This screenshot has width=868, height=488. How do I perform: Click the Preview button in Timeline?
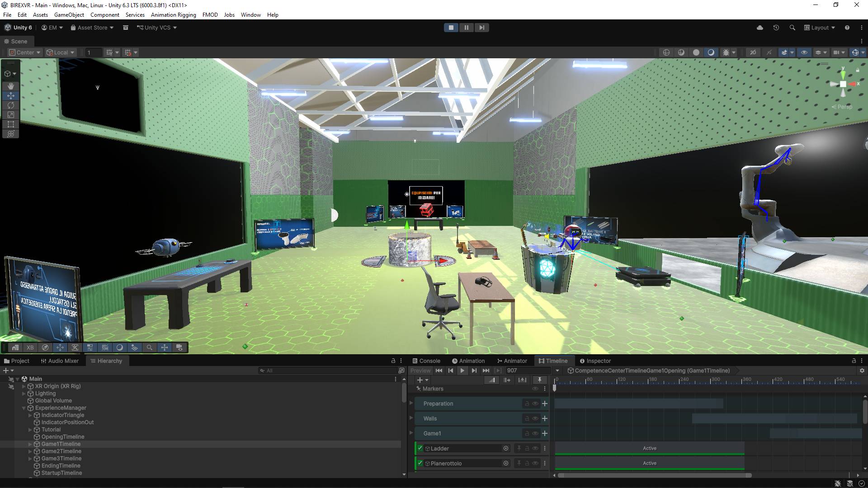(420, 371)
